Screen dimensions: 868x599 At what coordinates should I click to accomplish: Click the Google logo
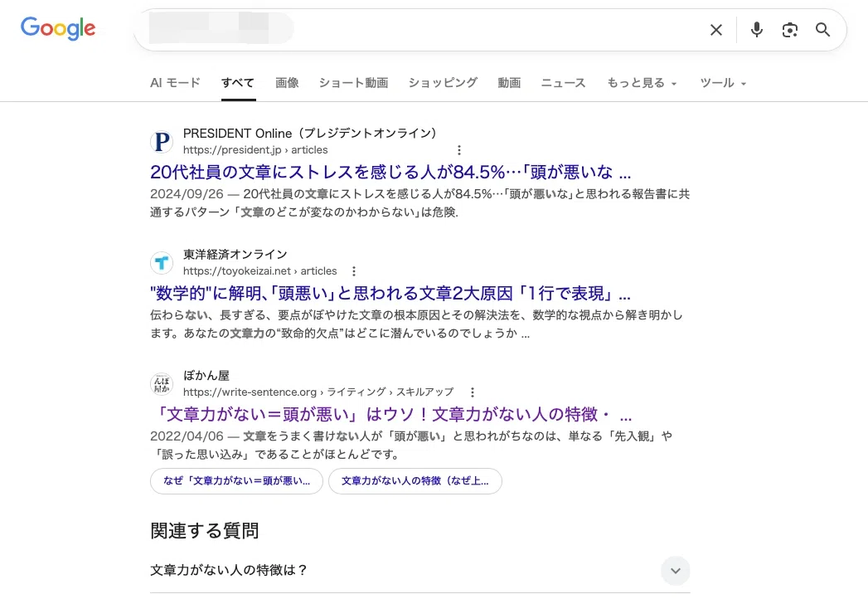[58, 28]
